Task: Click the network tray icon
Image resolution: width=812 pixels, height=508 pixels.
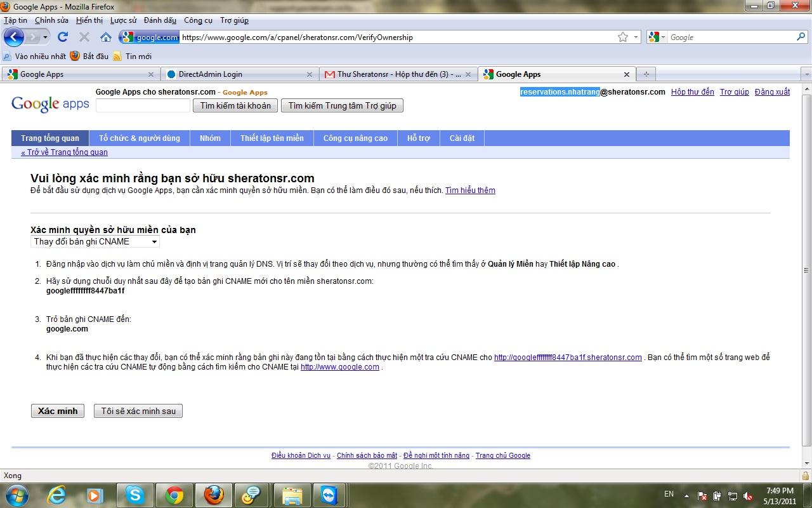Action: 733,496
